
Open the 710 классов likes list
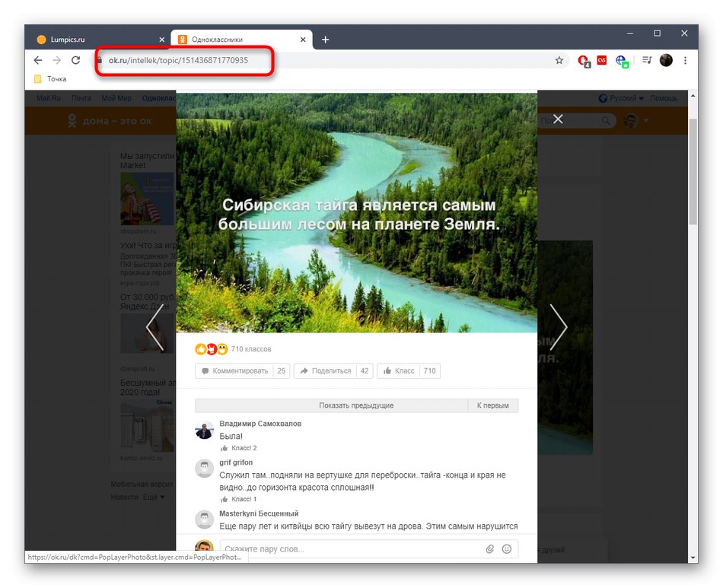[251, 349]
